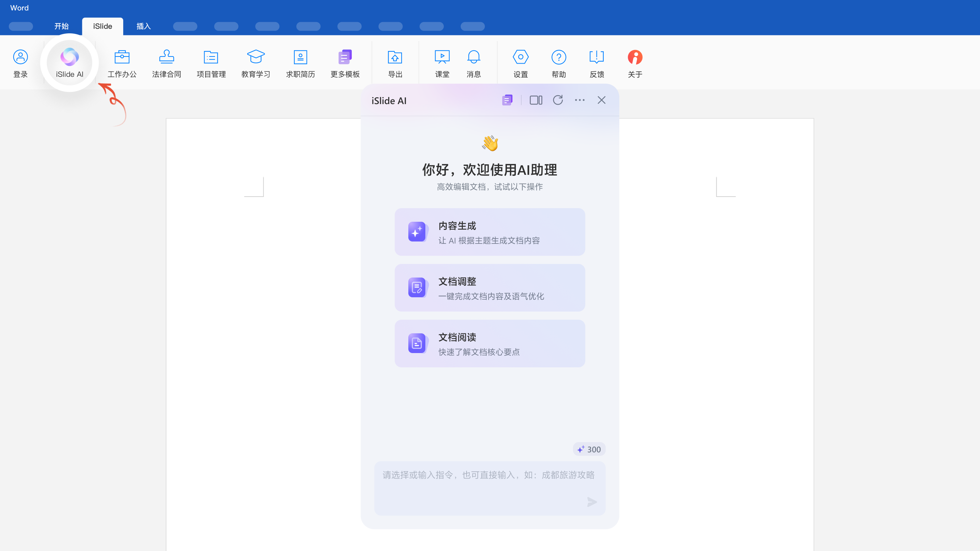Click the Word title text
This screenshot has width=980, height=551.
[x=19, y=8]
